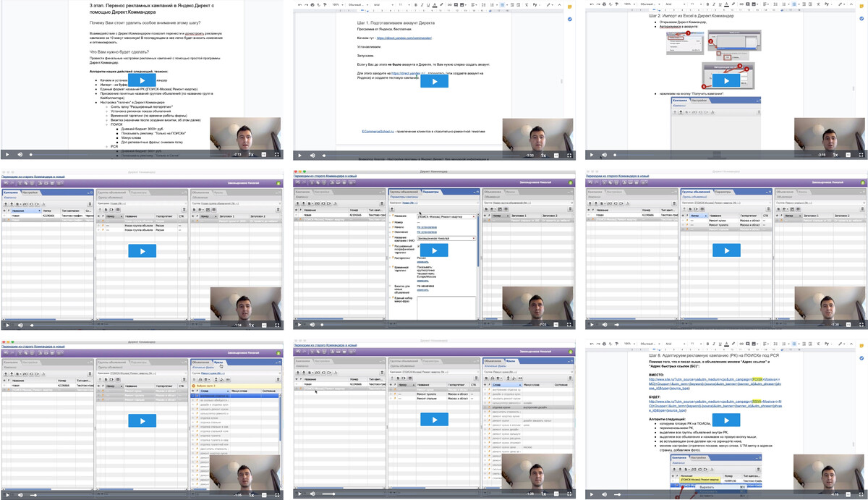The height and width of the screenshot is (500, 868).
Task: Open the "Шаг 6" video in fullscreen
Action: [861, 494]
